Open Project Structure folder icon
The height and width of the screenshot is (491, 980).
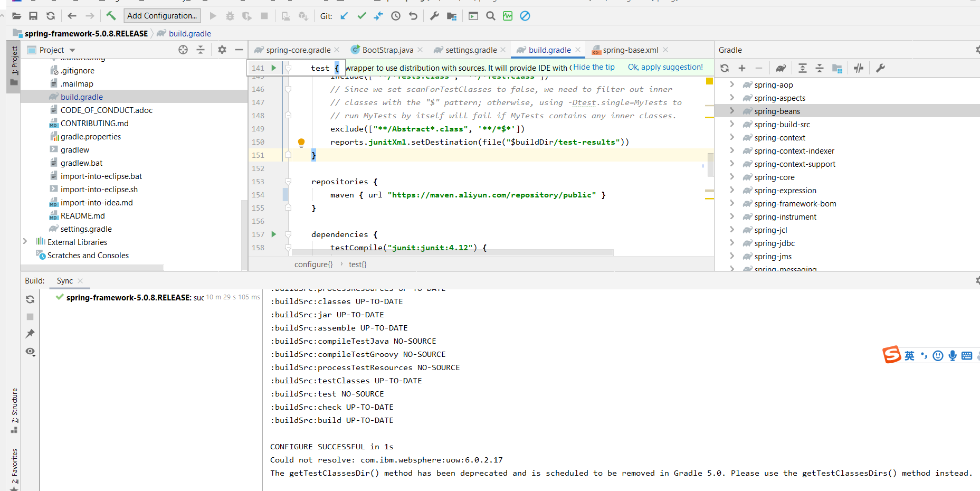click(x=452, y=16)
